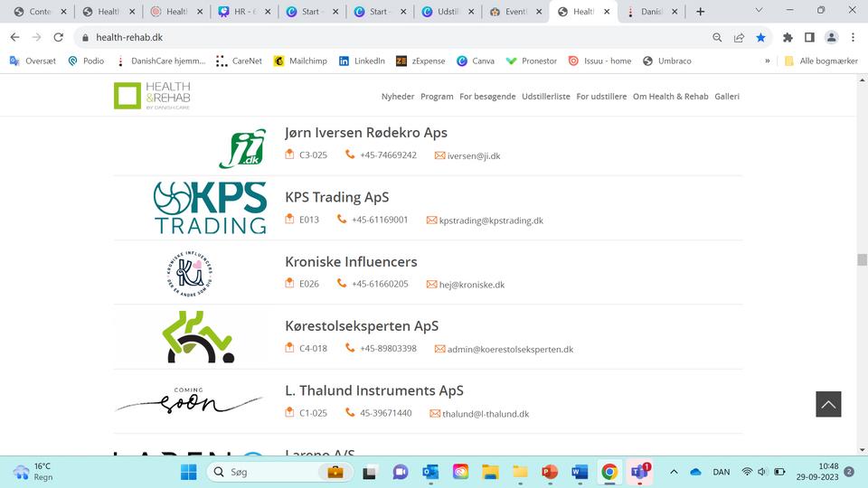868x488 pixels.
Task: Open the Nyheder menu item
Action: 398,97
